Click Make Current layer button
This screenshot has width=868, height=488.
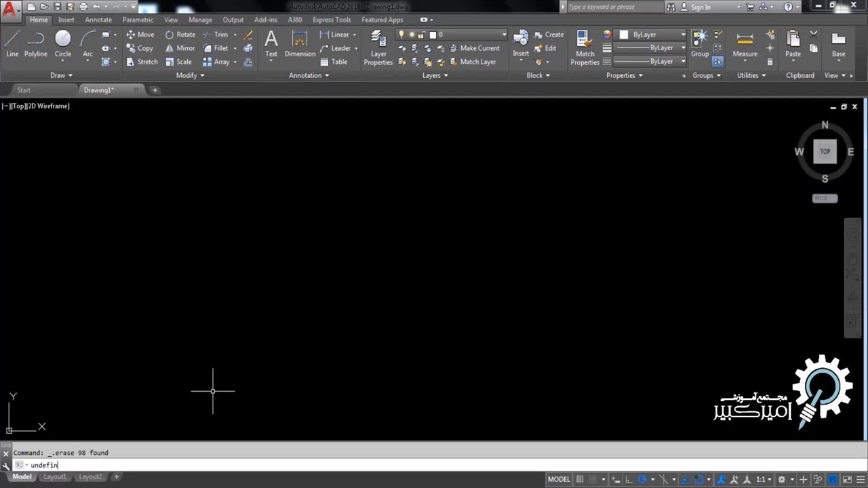pos(474,48)
